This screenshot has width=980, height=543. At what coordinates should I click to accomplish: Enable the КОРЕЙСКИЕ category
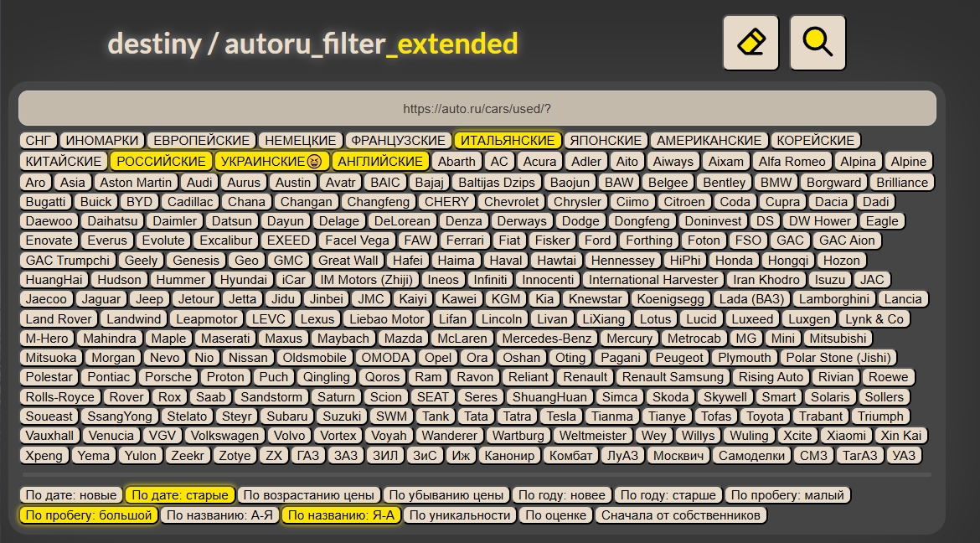816,140
